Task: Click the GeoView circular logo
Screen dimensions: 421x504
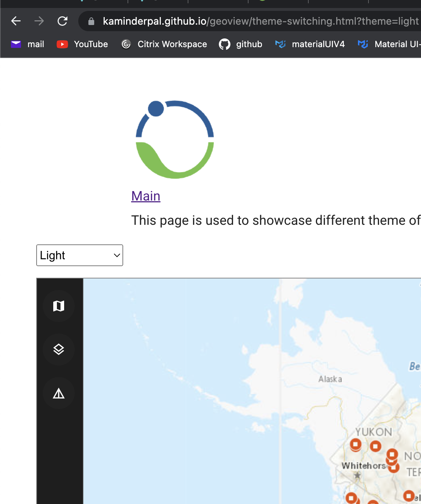Action: click(x=174, y=139)
